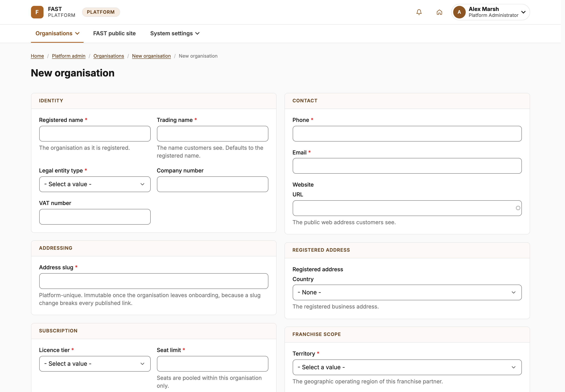Click the circle icon inside URL field
Screen dimensions: 565x392
(518, 208)
